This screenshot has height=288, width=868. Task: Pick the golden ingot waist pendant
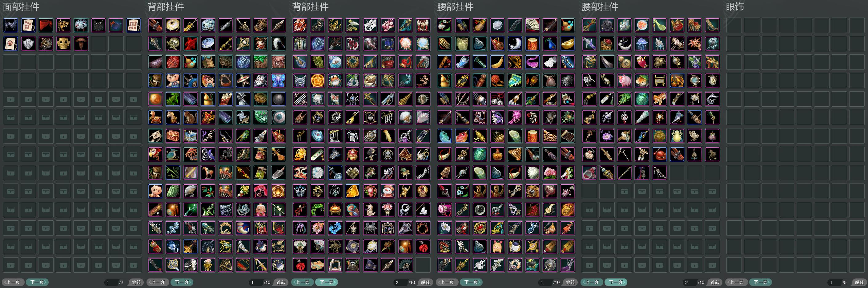(568, 44)
